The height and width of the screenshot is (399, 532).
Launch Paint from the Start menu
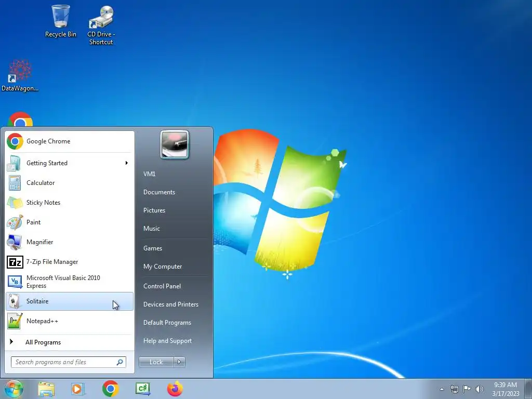coord(70,222)
